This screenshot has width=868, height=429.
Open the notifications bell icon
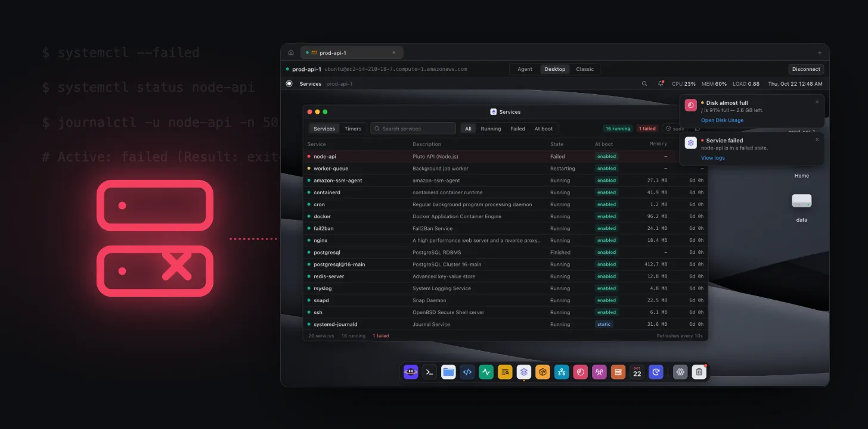pyautogui.click(x=661, y=84)
